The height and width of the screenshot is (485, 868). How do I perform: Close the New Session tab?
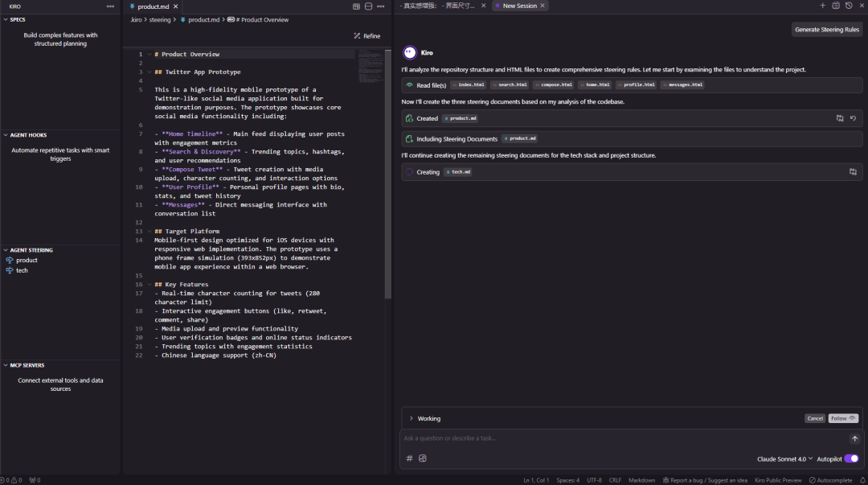pos(542,6)
